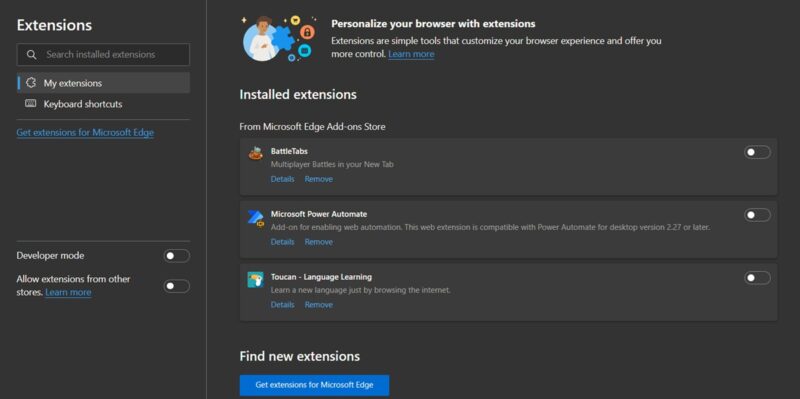This screenshot has width=800, height=399.
Task: Click the Developer mode label
Action: coord(51,255)
